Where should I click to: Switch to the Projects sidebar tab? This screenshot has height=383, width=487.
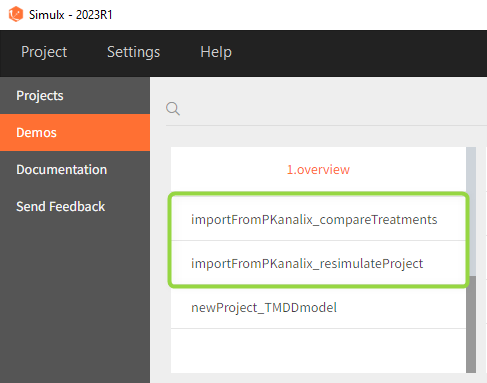pyautogui.click(x=75, y=96)
